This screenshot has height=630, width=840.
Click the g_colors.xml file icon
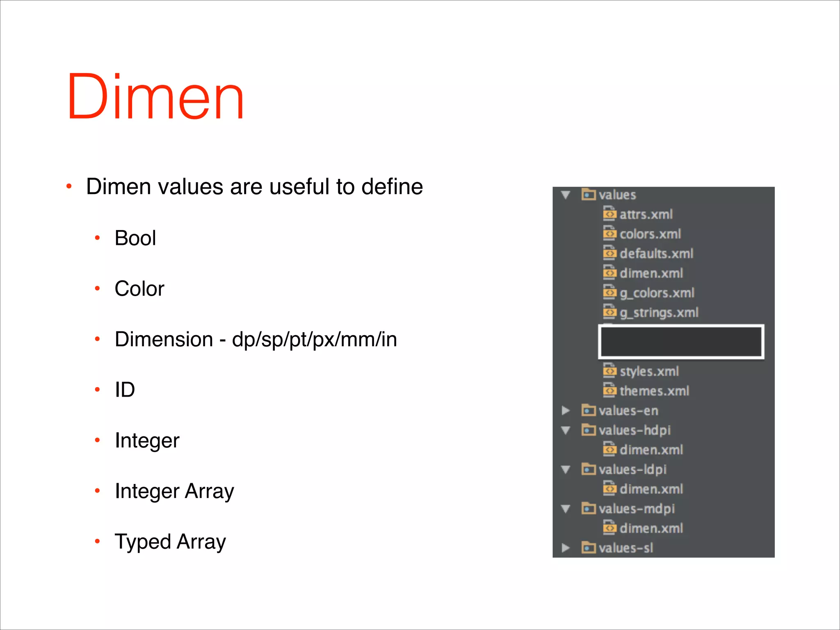609,292
